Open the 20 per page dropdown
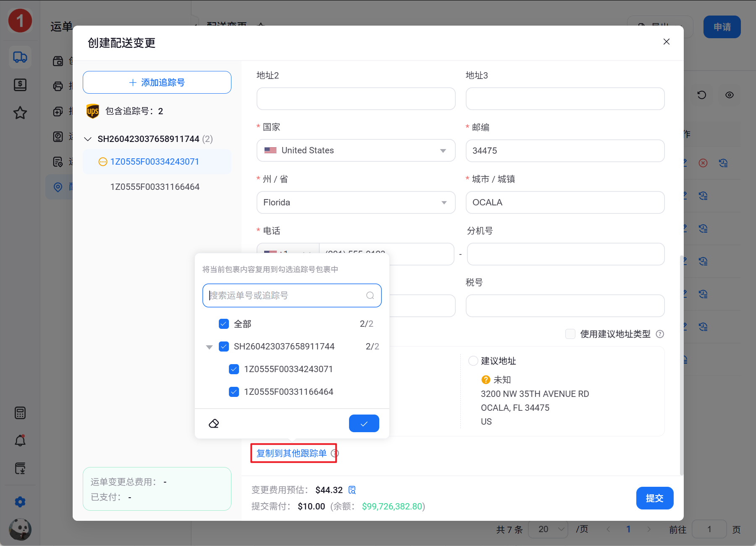Screen dimensions: 756x546 tap(548, 529)
